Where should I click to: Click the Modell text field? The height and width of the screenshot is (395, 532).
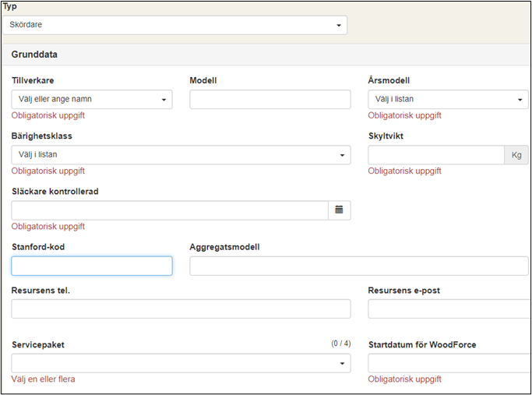tap(270, 100)
